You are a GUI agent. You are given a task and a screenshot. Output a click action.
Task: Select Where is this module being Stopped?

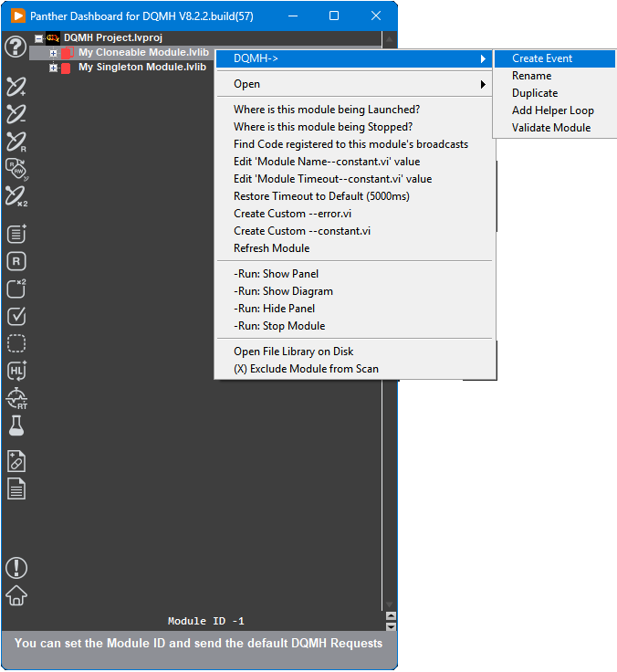click(354, 127)
